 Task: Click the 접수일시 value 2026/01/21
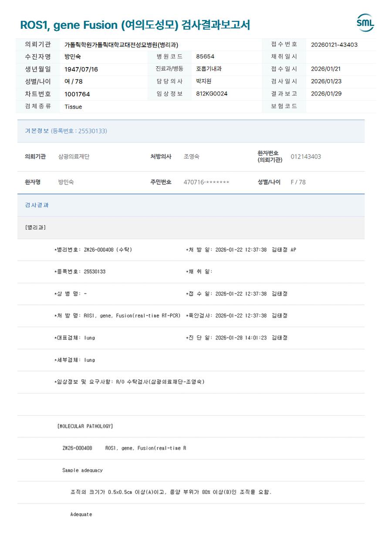click(326, 69)
